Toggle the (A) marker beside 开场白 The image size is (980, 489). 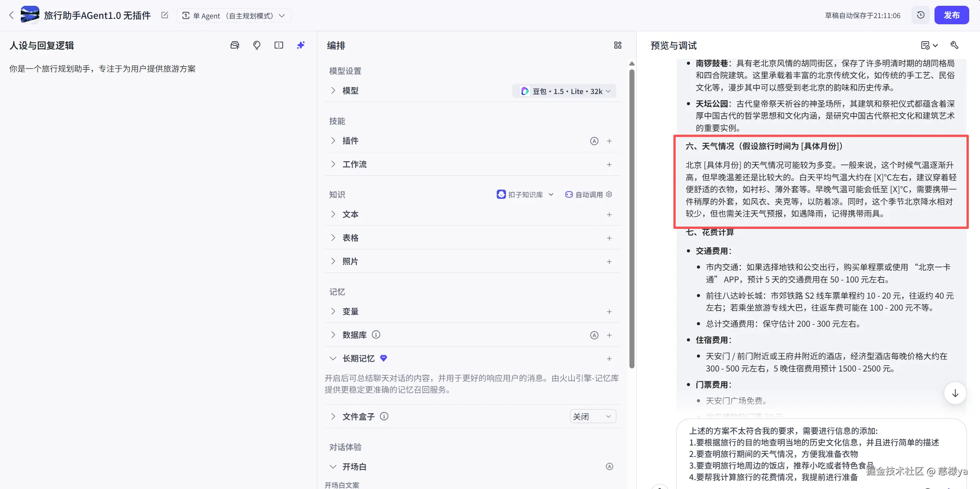pyautogui.click(x=609, y=467)
